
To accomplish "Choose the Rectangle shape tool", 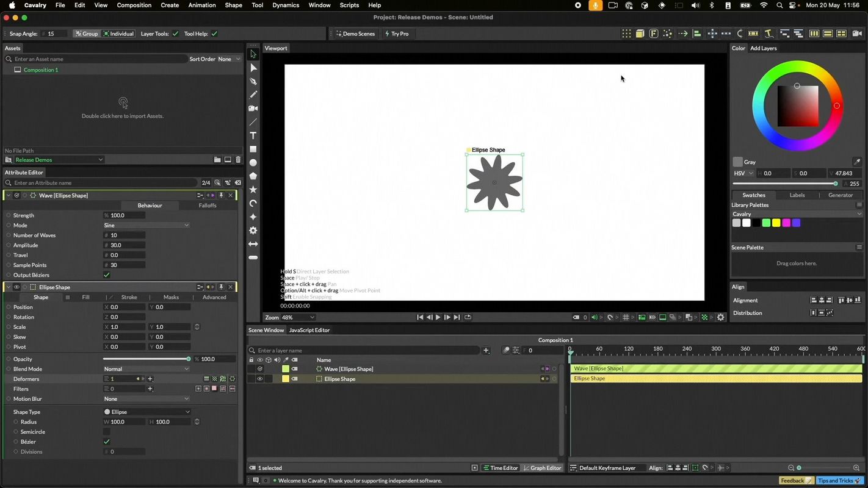I will 253,149.
